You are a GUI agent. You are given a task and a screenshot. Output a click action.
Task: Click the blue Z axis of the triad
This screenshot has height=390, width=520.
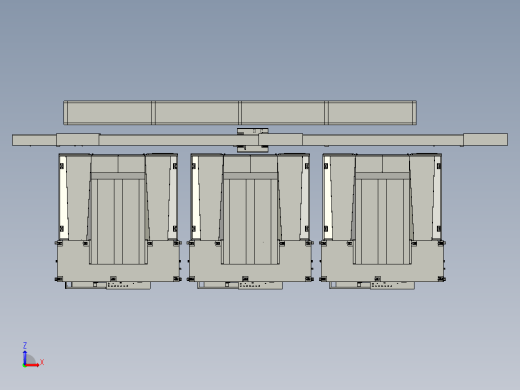(25, 357)
